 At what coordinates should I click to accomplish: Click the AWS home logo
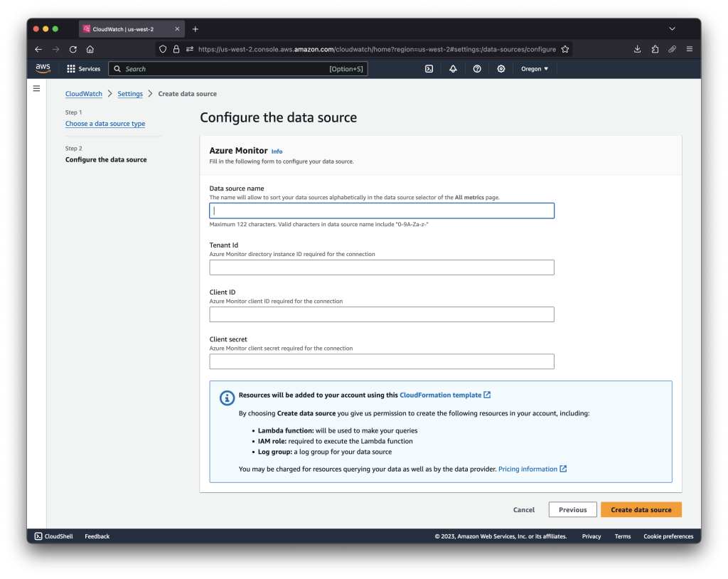click(42, 68)
